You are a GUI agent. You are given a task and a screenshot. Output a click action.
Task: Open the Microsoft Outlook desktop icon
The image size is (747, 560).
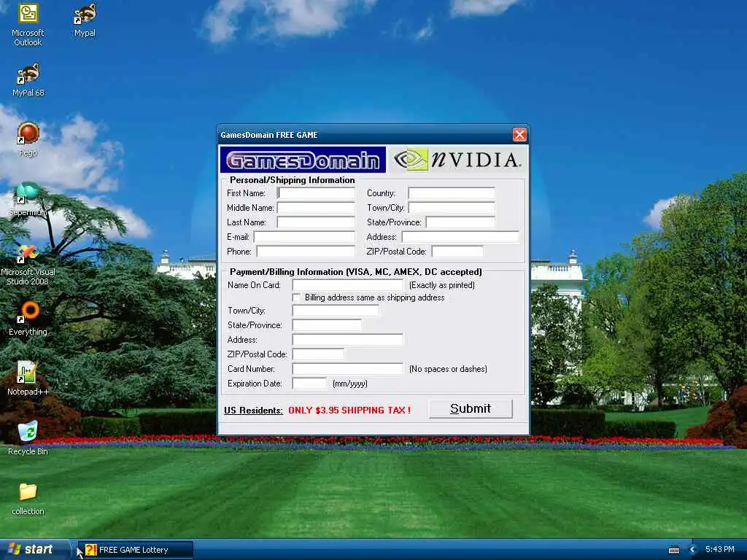28,24
